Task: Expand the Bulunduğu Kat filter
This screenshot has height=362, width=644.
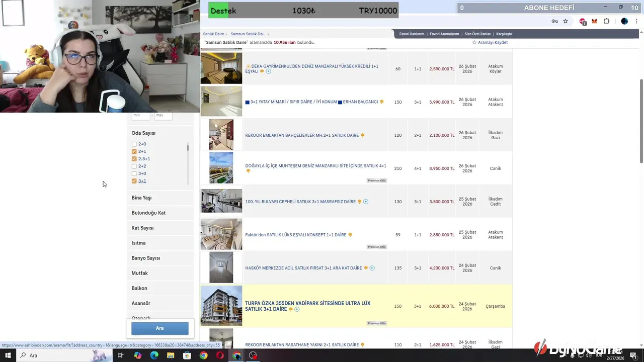Action: pyautogui.click(x=160, y=213)
